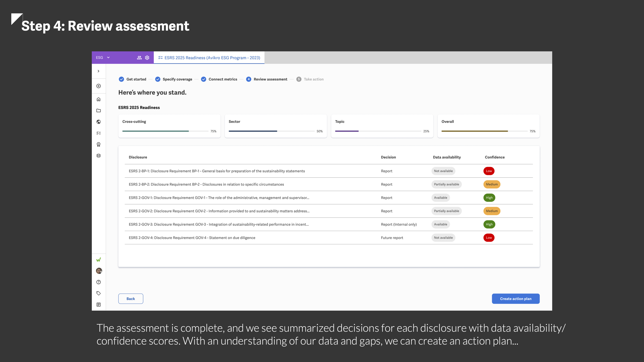The width and height of the screenshot is (644, 362).
Task: Click the green Workiva logo icon
Action: pyautogui.click(x=98, y=260)
